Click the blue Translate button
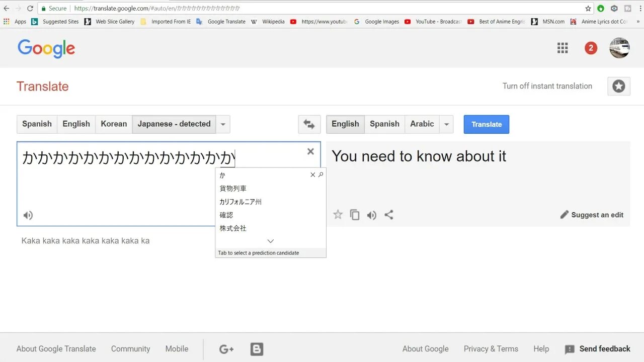The width and height of the screenshot is (644, 362). [487, 124]
